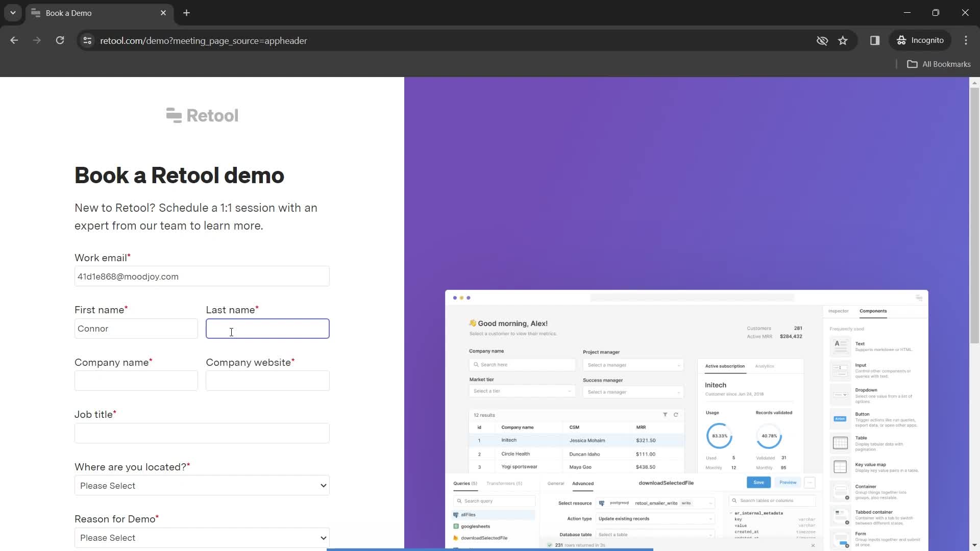Click the Incognito profile button
The width and height of the screenshot is (980, 551).
click(920, 40)
